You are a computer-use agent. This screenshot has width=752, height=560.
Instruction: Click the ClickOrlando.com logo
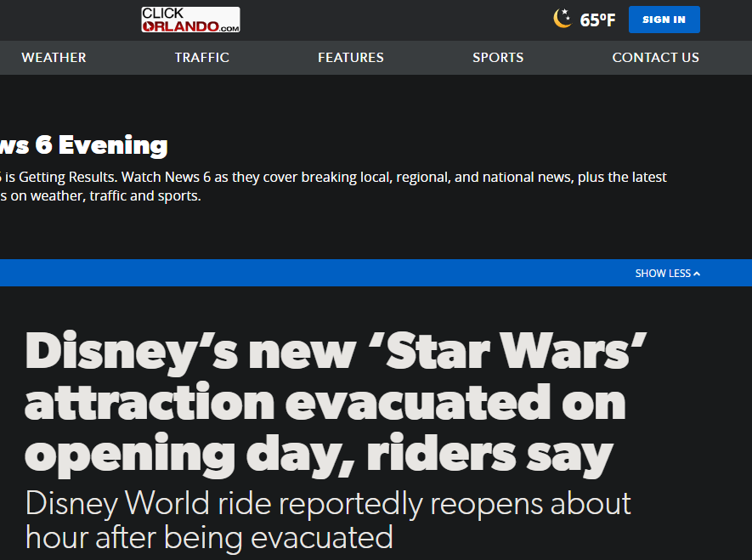tap(190, 20)
